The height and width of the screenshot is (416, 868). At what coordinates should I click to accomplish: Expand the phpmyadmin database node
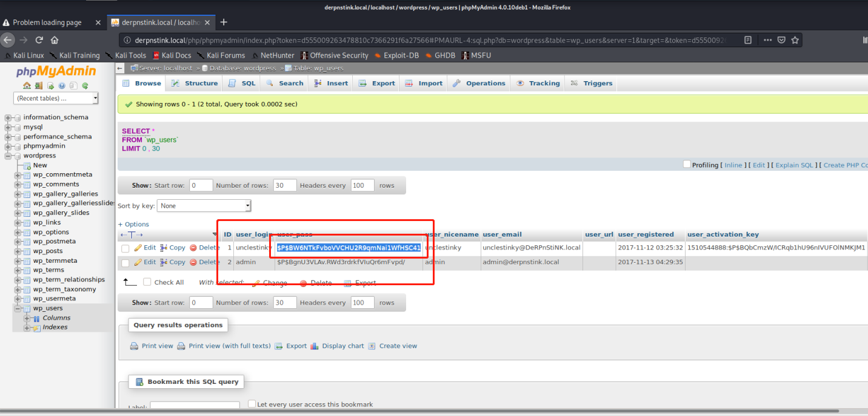click(8, 146)
